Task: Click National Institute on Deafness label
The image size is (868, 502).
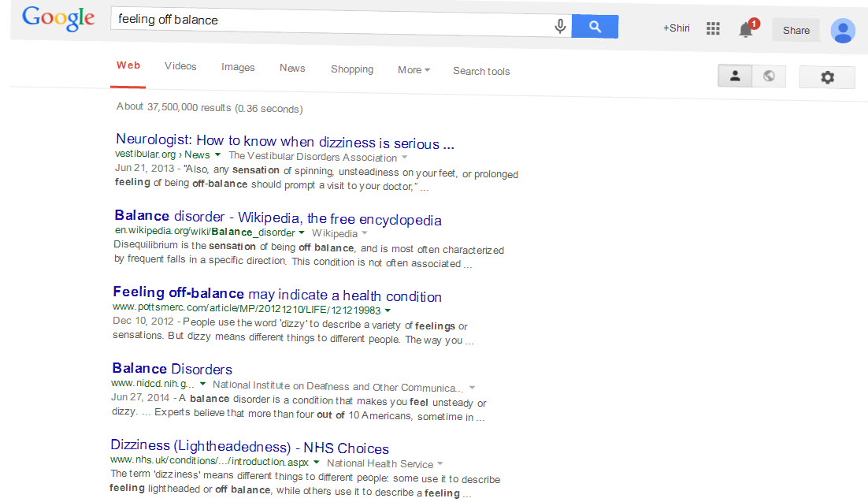Action: tap(338, 386)
